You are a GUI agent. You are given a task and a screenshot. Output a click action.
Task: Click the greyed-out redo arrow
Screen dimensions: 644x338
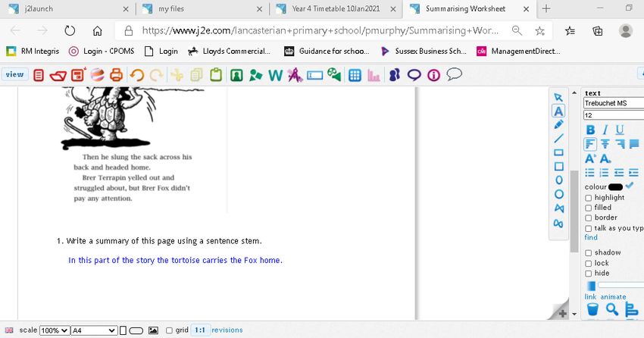pyautogui.click(x=156, y=75)
